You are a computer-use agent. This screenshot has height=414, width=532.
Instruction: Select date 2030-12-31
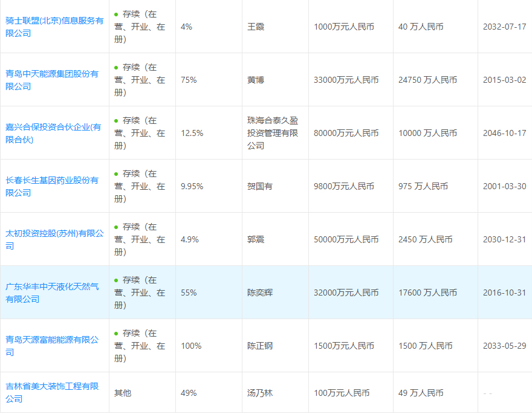[505, 240]
